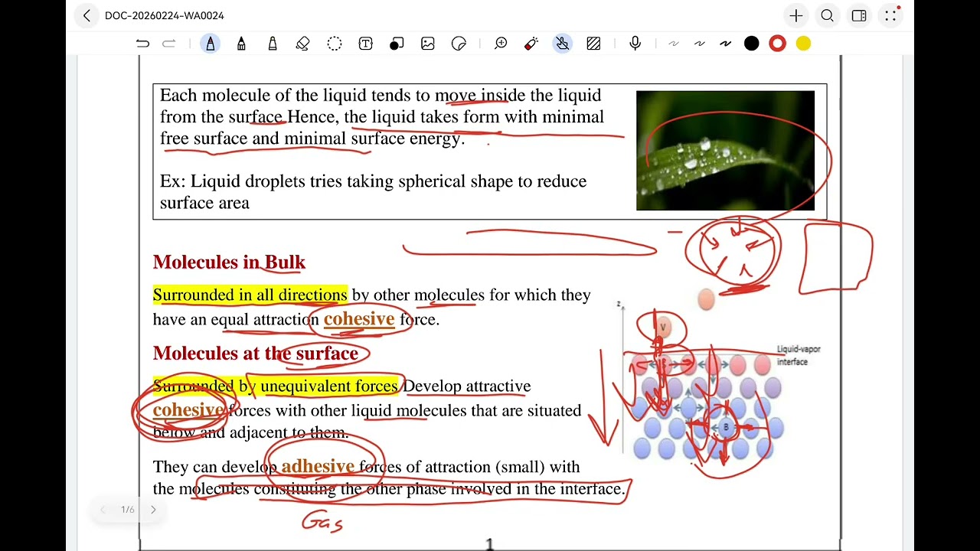980x551 pixels.
Task: Start audio recording with the microphone
Action: tap(635, 44)
